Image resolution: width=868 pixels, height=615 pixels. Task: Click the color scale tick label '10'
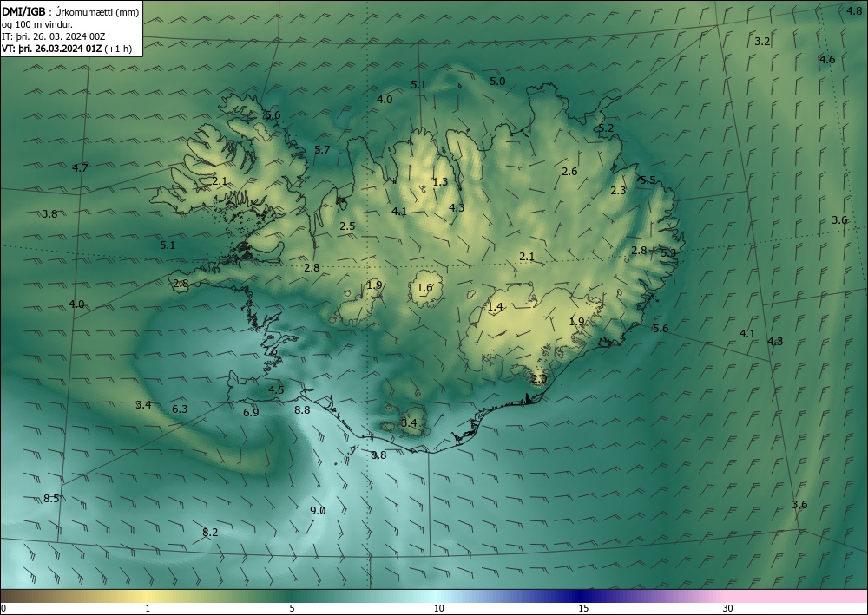pos(438,609)
